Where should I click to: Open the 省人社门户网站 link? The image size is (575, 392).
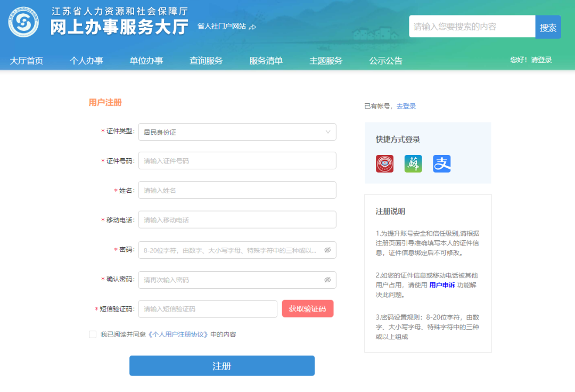[x=221, y=27]
